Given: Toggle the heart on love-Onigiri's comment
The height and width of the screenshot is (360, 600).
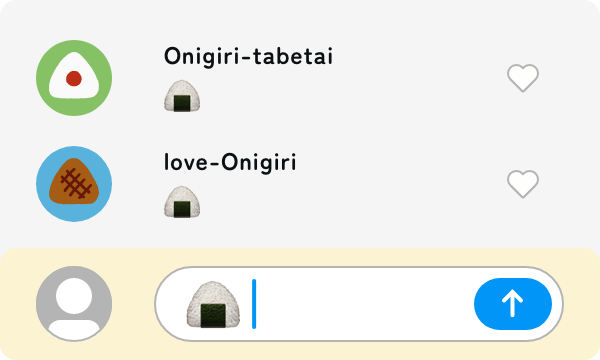Looking at the screenshot, I should tap(523, 184).
